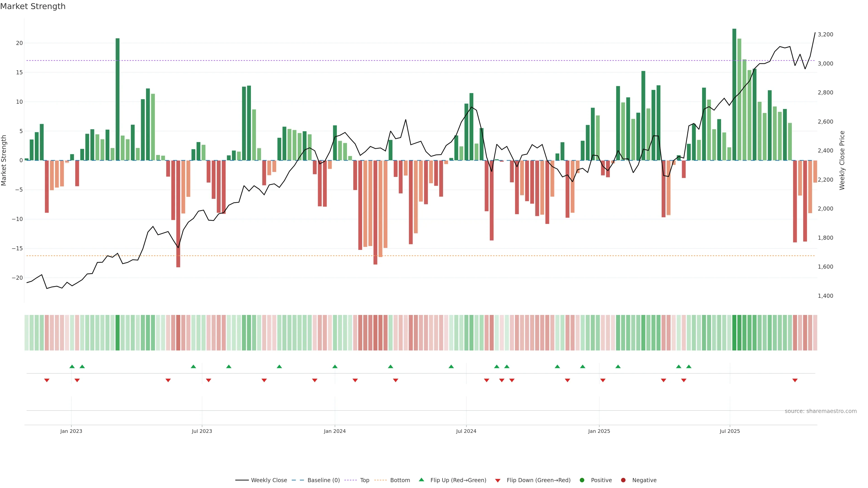Click the darkest green heatmap cell in early 2023
This screenshot has height=488, width=868.
coord(118,333)
